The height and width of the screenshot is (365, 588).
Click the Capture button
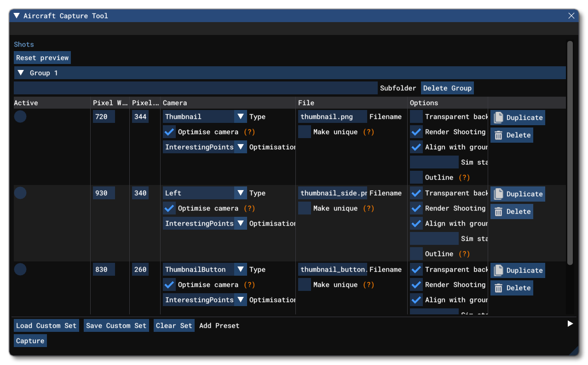(x=30, y=341)
